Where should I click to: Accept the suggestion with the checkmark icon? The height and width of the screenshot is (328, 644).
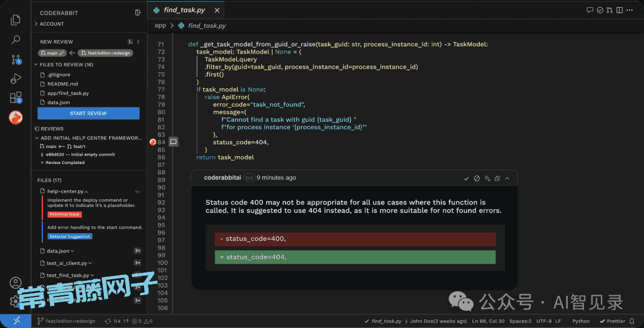point(466,178)
